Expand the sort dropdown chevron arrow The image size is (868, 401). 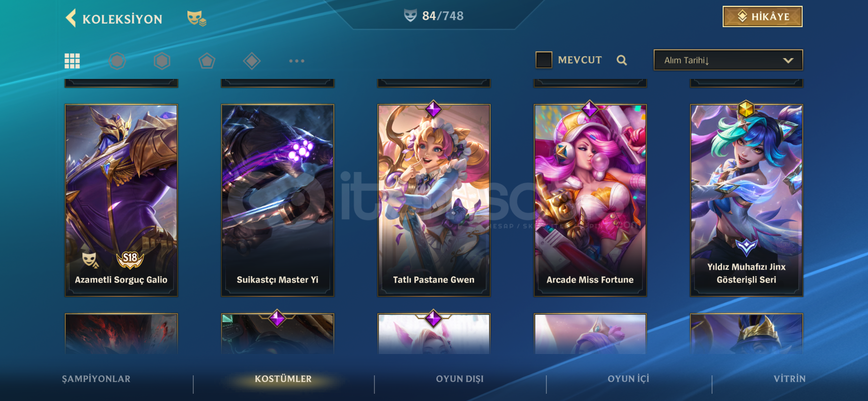tap(788, 61)
